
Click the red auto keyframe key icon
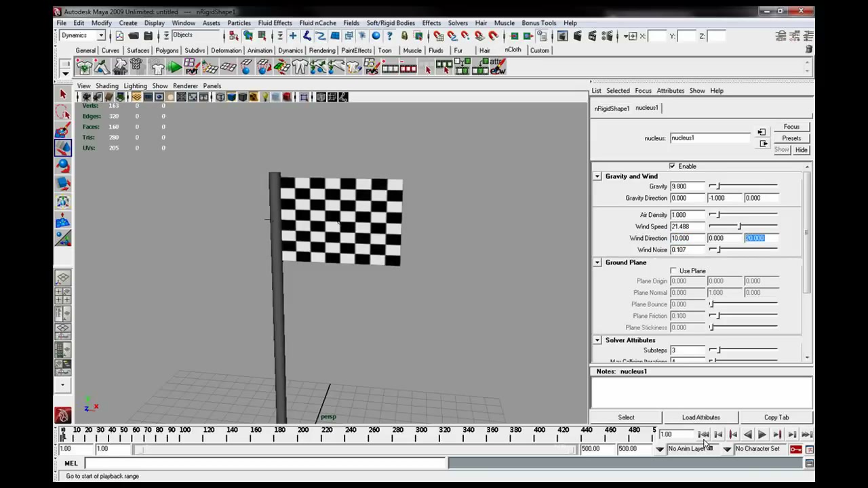(x=795, y=449)
